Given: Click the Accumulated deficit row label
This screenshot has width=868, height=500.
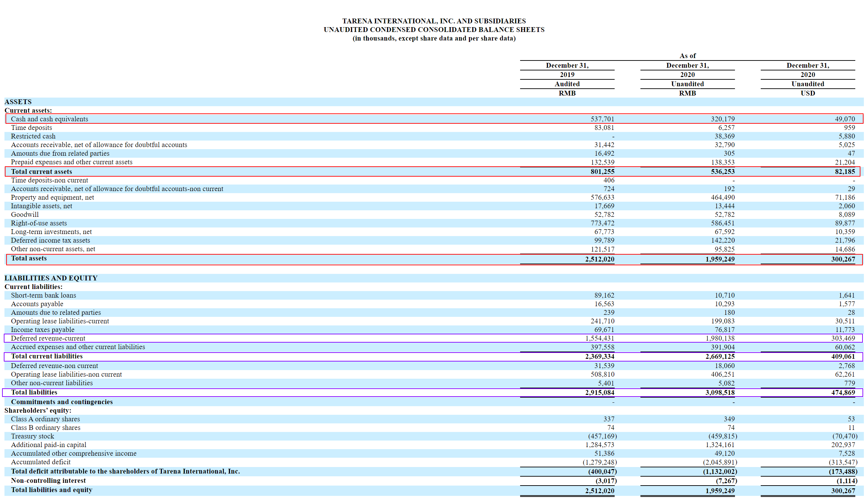Looking at the screenshot, I should click(x=41, y=462).
